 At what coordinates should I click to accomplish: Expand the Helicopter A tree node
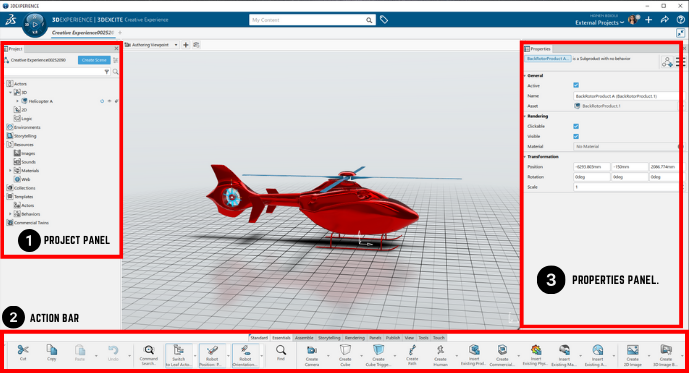(17, 101)
